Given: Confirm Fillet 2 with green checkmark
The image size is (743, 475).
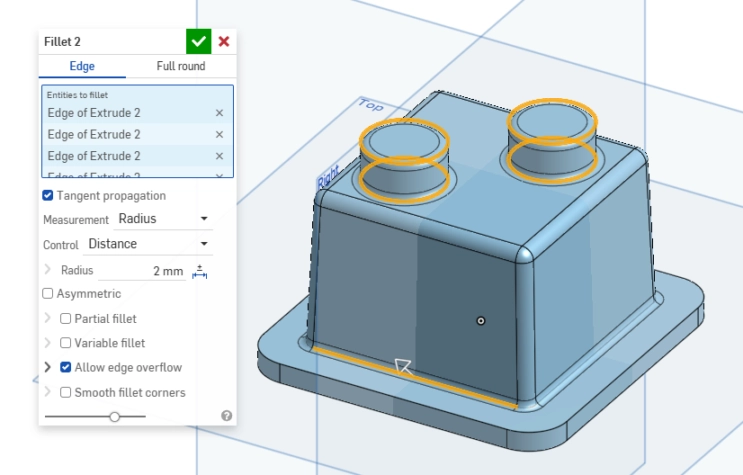Looking at the screenshot, I should tap(199, 41).
